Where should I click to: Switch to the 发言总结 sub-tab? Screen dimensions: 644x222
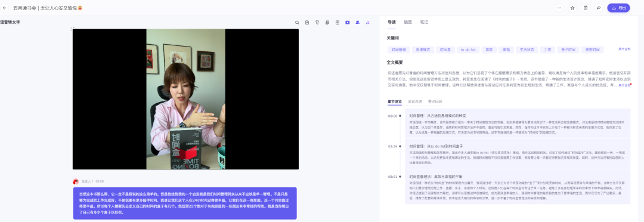pyautogui.click(x=414, y=101)
